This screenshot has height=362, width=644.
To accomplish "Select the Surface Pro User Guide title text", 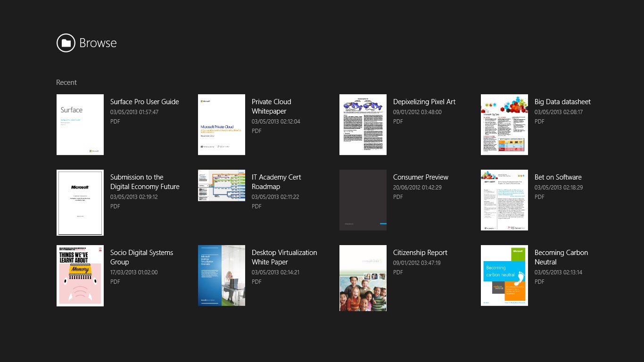I will [x=144, y=102].
